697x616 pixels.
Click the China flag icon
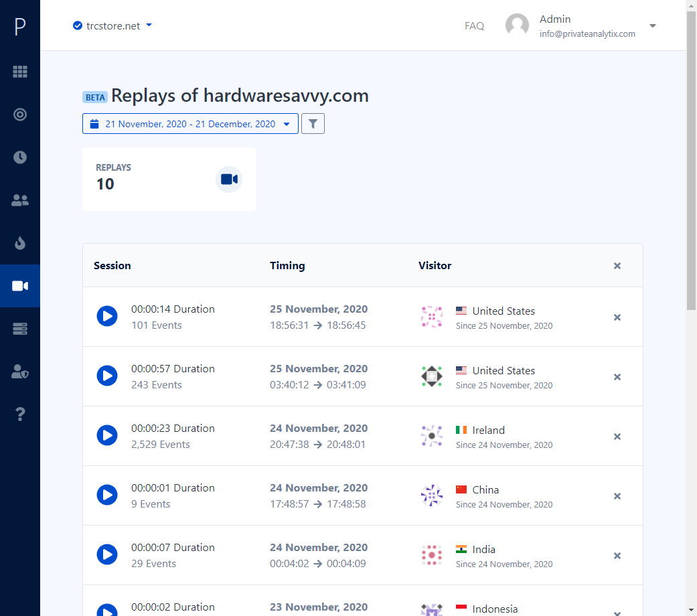pyautogui.click(x=461, y=489)
